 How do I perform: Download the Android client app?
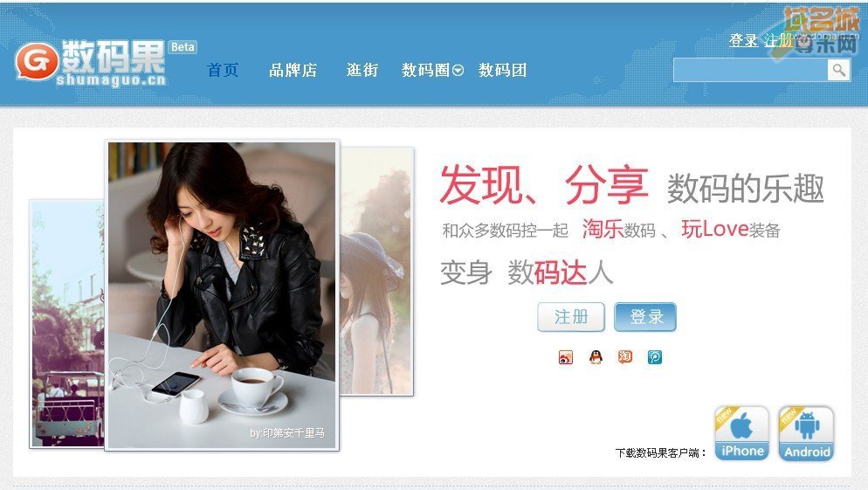pos(807,433)
